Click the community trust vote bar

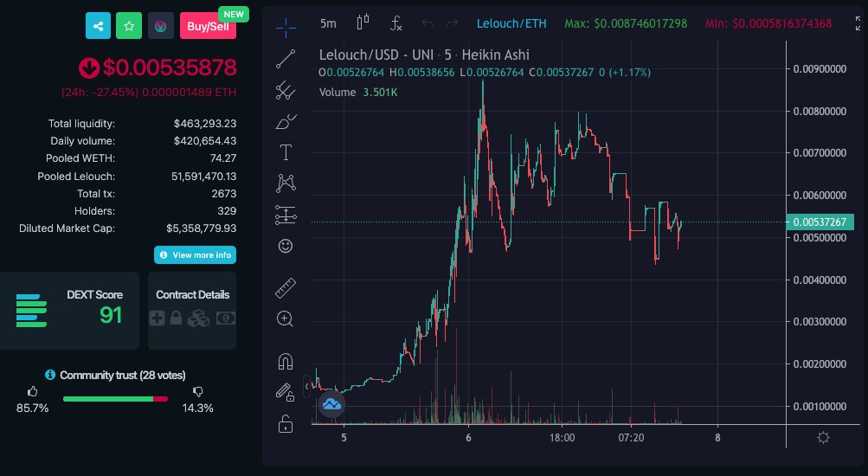tap(115, 398)
